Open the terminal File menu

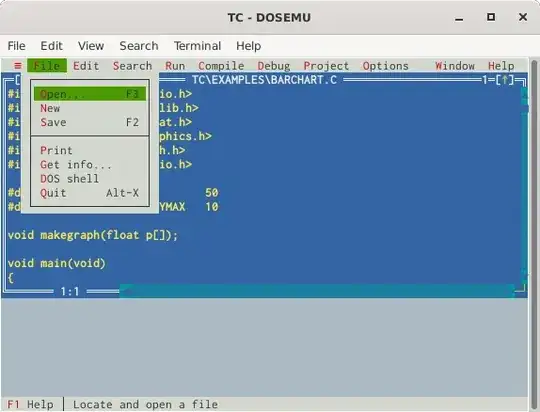(16, 46)
